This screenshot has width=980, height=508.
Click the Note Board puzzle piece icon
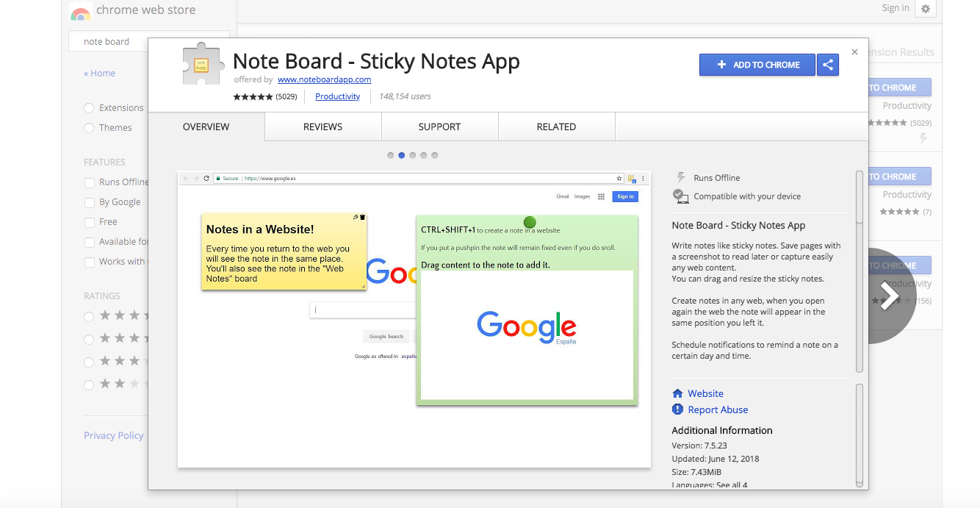201,62
